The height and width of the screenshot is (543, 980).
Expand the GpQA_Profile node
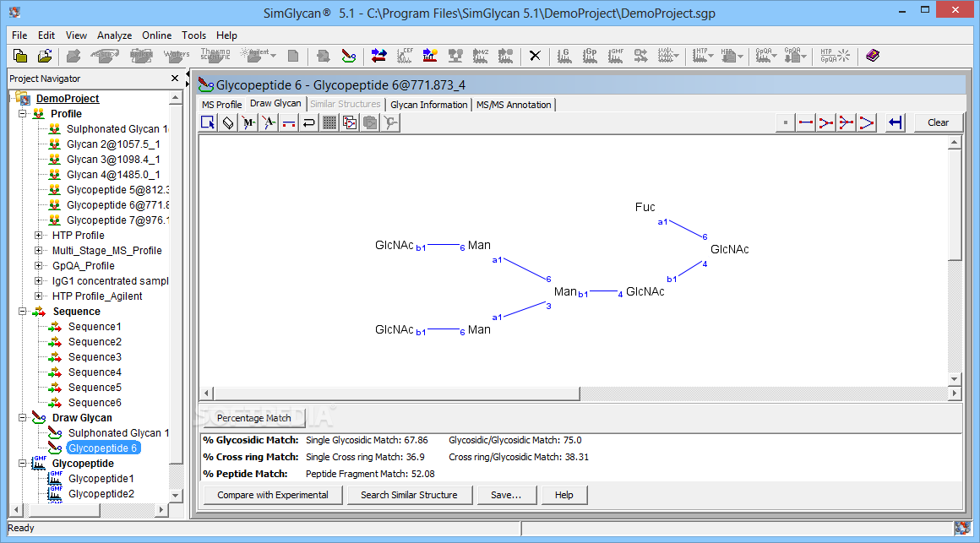[x=38, y=265]
